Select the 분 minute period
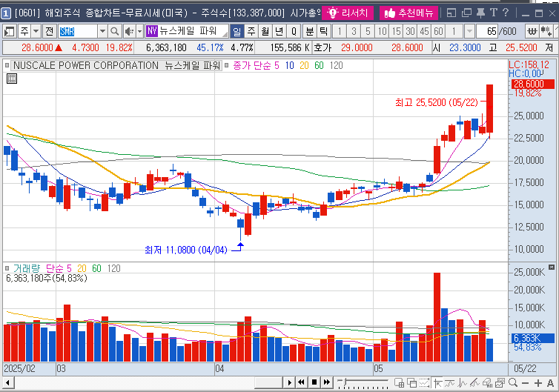 pyautogui.click(x=310, y=31)
